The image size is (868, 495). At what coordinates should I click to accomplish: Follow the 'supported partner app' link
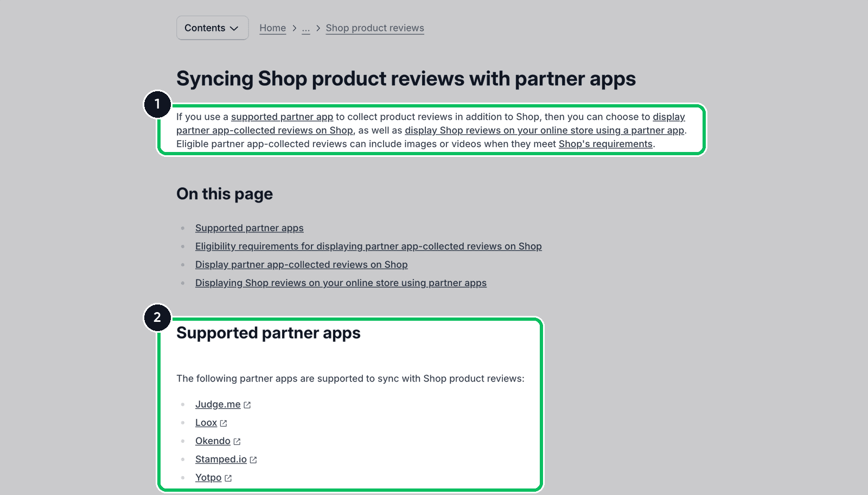[x=282, y=117]
